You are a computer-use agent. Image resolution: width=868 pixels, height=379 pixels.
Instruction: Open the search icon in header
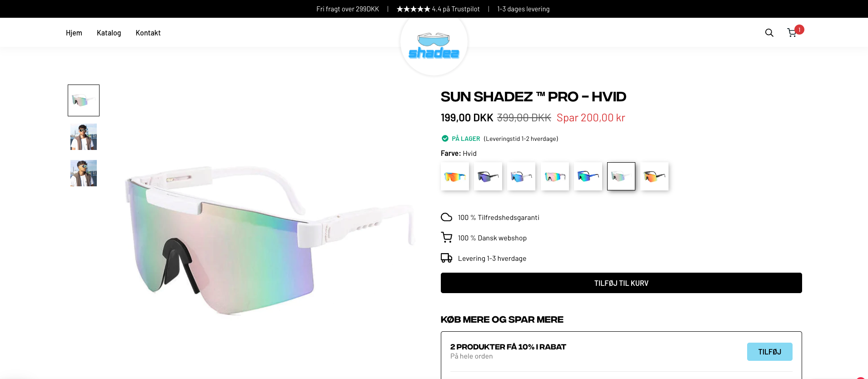(769, 33)
